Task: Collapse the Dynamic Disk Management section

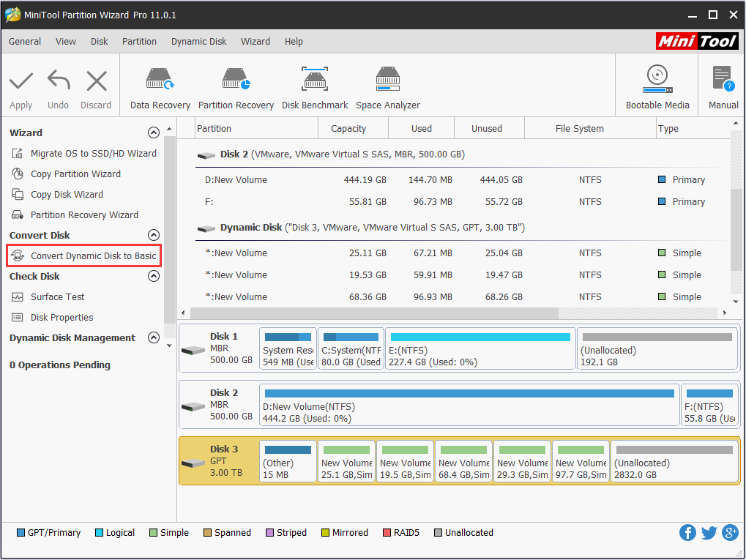Action: click(153, 337)
